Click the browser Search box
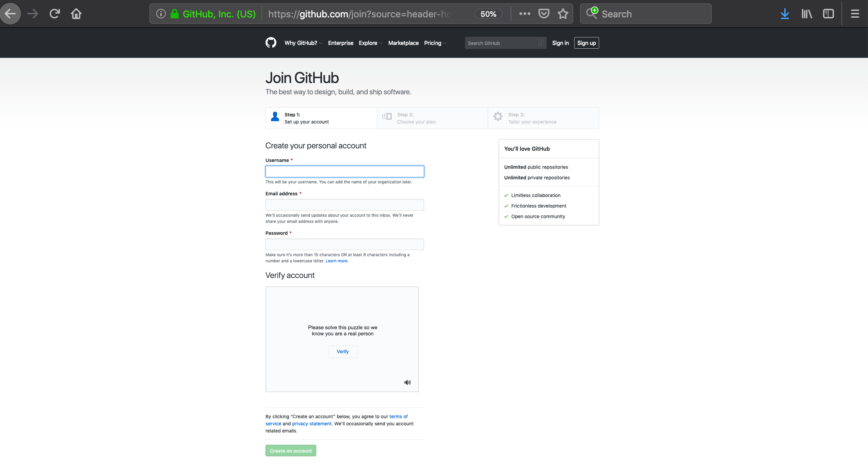This screenshot has height=474, width=868. [646, 14]
